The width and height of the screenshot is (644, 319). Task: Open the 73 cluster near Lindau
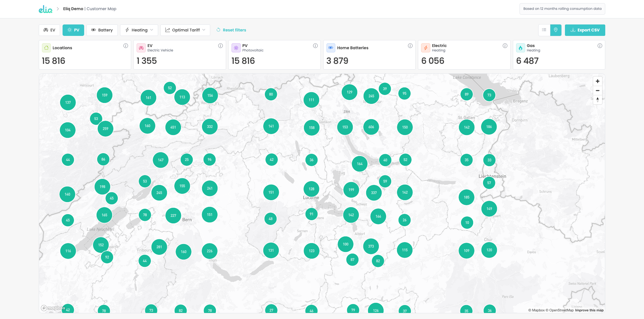(489, 95)
